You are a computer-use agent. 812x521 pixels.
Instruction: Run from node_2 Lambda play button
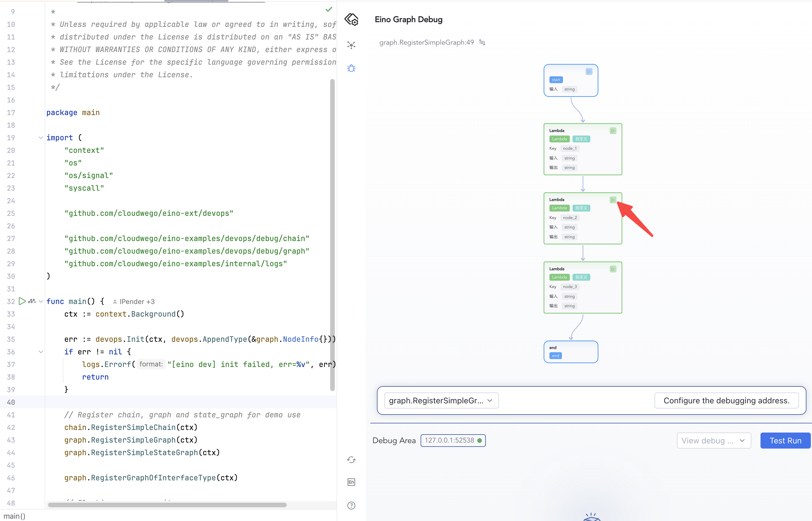tap(613, 200)
